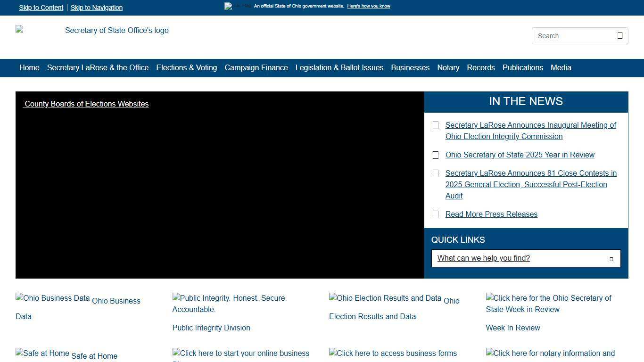Click the Secretary of State Office logo
The image size is (644, 362).
92,30
